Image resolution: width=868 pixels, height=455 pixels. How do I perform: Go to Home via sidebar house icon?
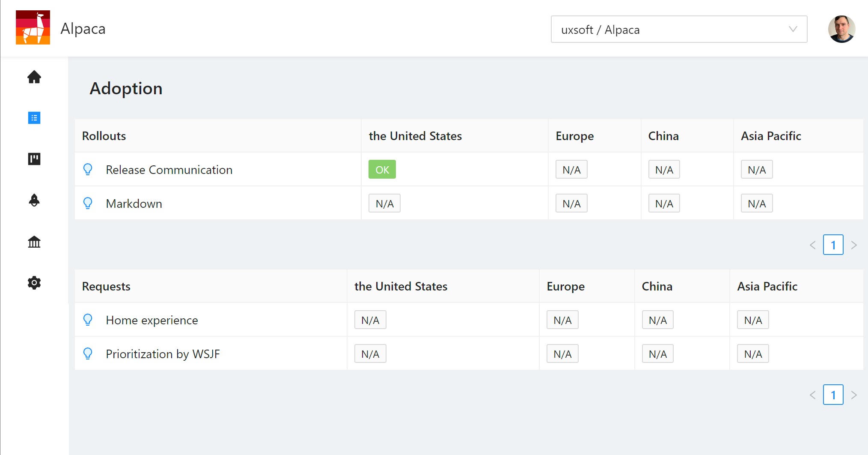point(34,77)
